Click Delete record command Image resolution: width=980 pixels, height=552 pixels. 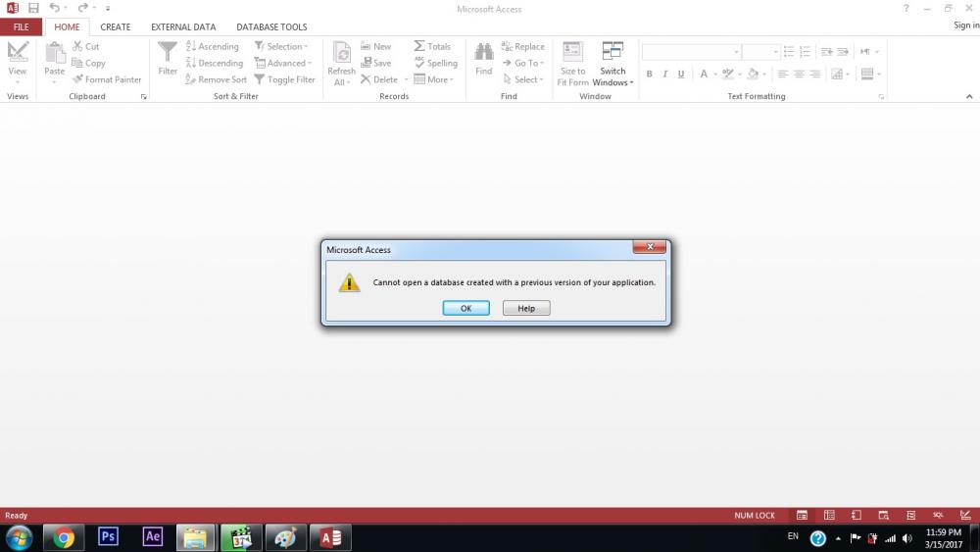379,79
